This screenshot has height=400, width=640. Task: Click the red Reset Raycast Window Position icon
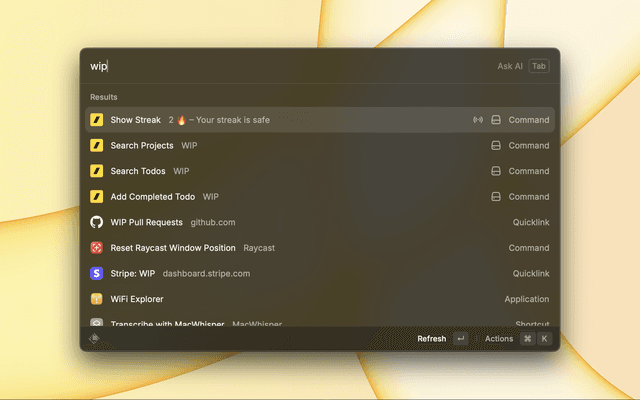[97, 248]
